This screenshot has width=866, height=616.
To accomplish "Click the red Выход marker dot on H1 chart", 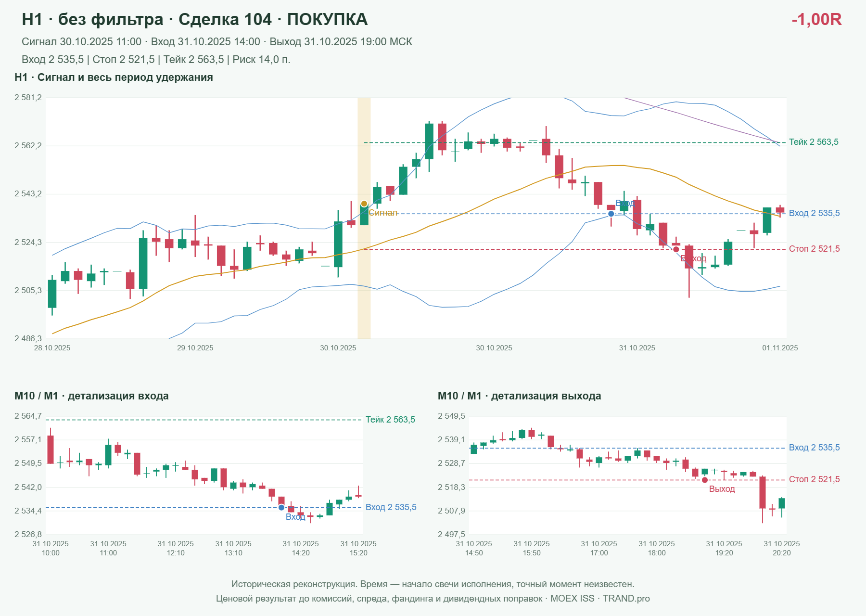I will [x=676, y=249].
